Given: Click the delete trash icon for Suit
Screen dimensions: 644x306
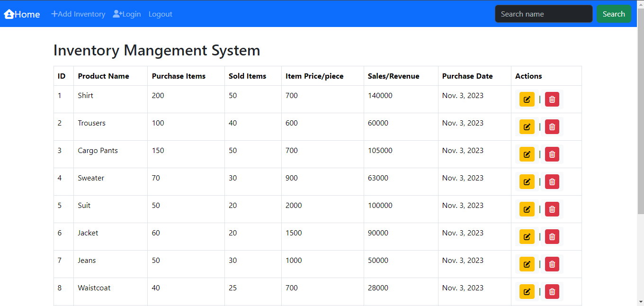Looking at the screenshot, I should pos(552,209).
